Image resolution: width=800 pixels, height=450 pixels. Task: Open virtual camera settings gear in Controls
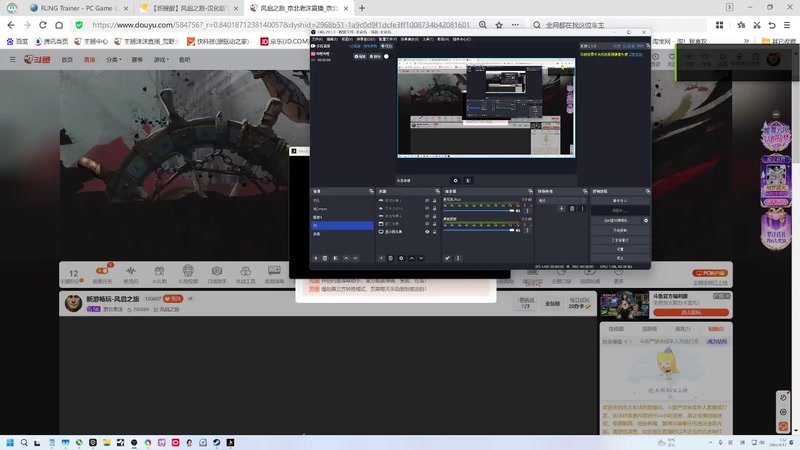(646, 220)
